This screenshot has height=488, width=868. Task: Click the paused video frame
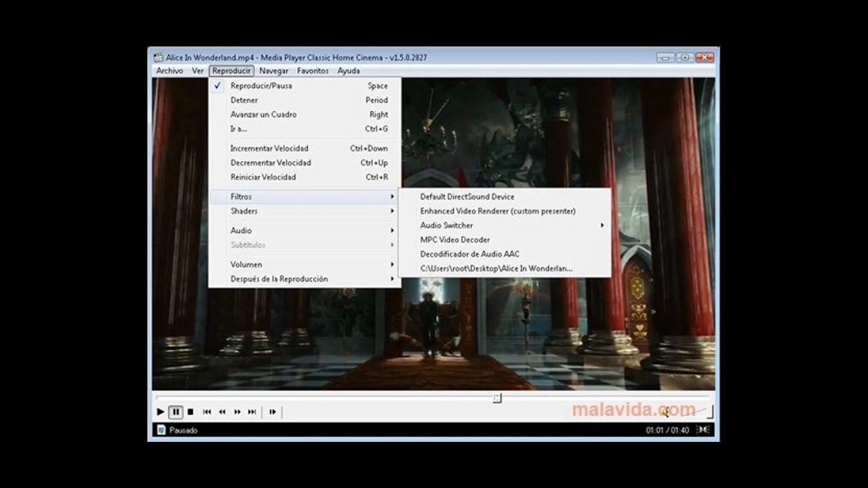click(x=433, y=234)
